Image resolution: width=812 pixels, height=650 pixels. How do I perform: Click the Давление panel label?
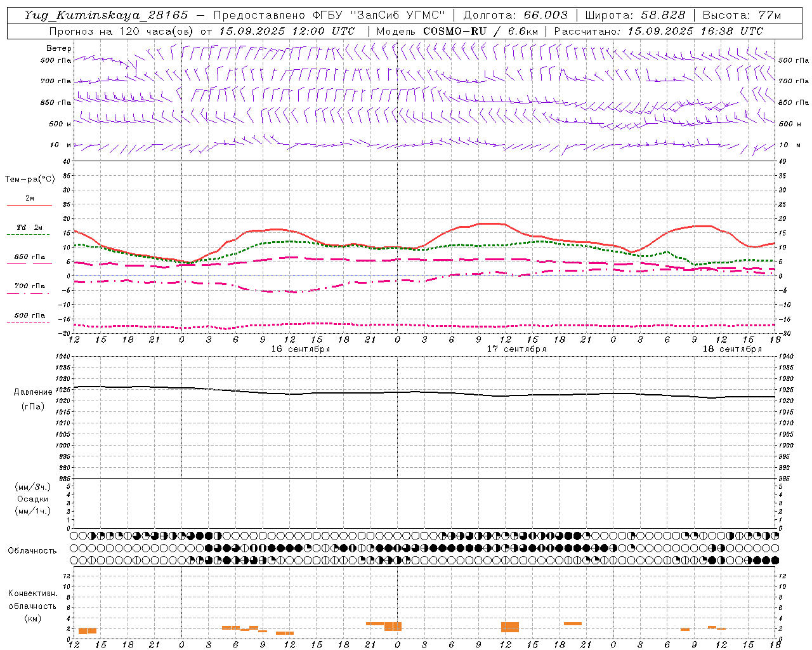[x=32, y=392]
